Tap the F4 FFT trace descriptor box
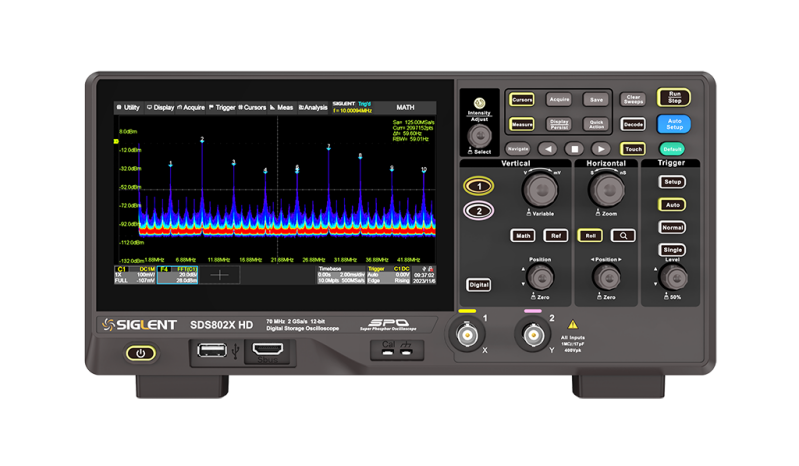Viewport: 799px width, 466px height. pyautogui.click(x=178, y=274)
